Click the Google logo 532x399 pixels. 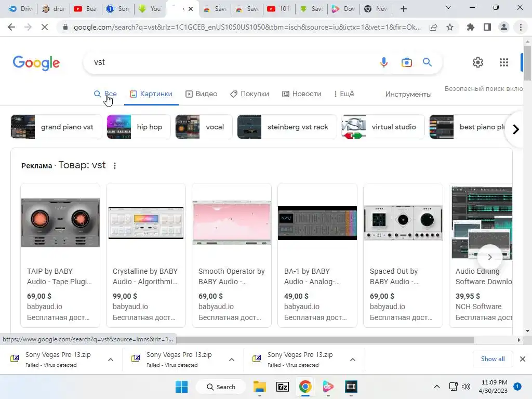(x=36, y=63)
